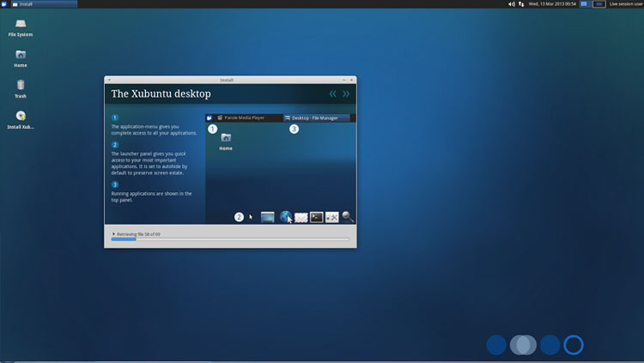
Task: Click the magnifier search icon in the slide
Action: coord(348,216)
